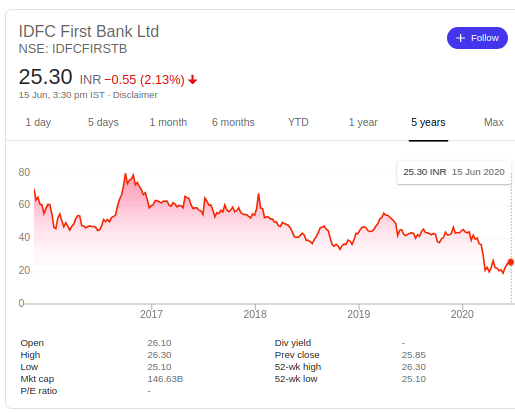Switch to the 5 days range
The height and width of the screenshot is (413, 515).
click(x=103, y=122)
